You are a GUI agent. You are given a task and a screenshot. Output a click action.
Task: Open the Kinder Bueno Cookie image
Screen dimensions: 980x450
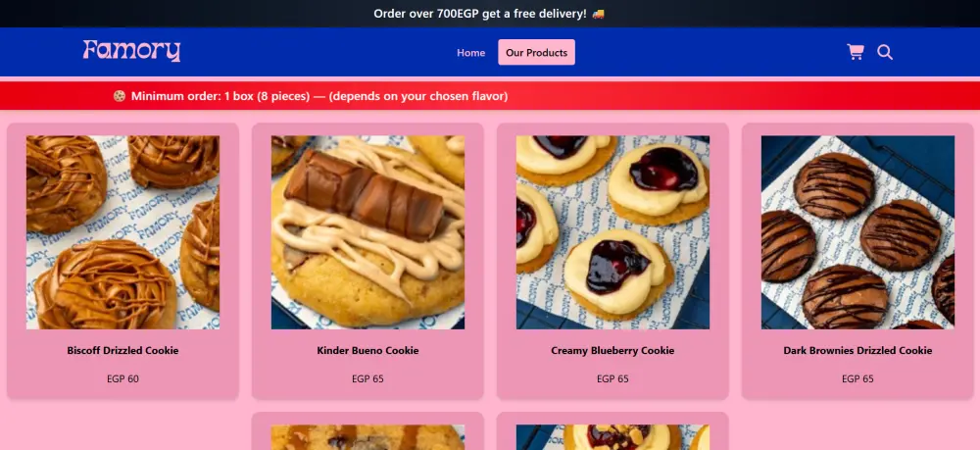tap(367, 232)
